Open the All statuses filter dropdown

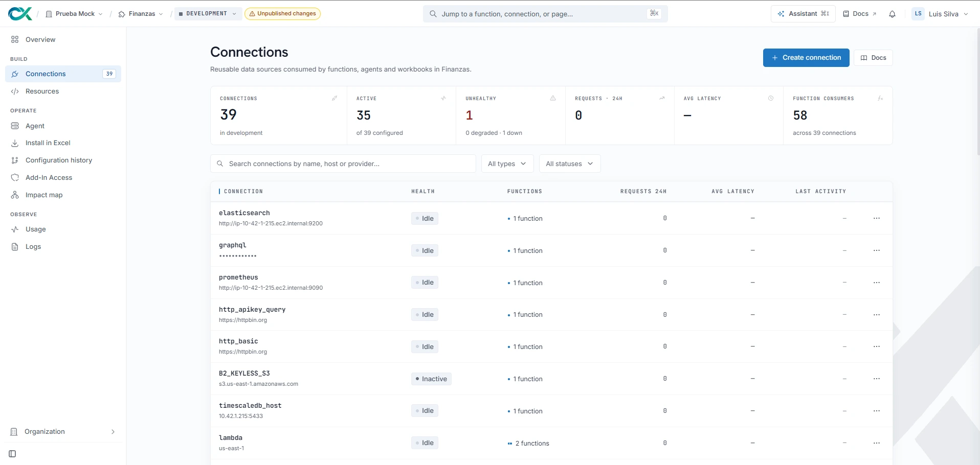570,164
